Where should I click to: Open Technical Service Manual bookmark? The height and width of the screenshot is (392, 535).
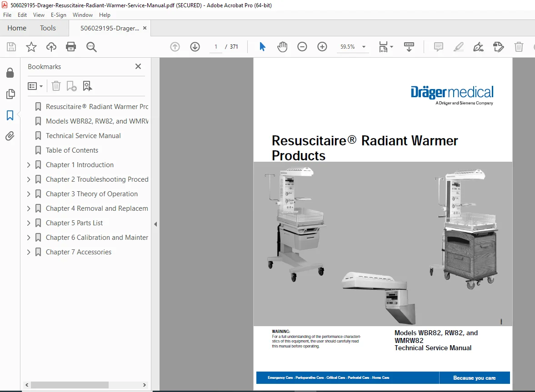click(x=83, y=136)
